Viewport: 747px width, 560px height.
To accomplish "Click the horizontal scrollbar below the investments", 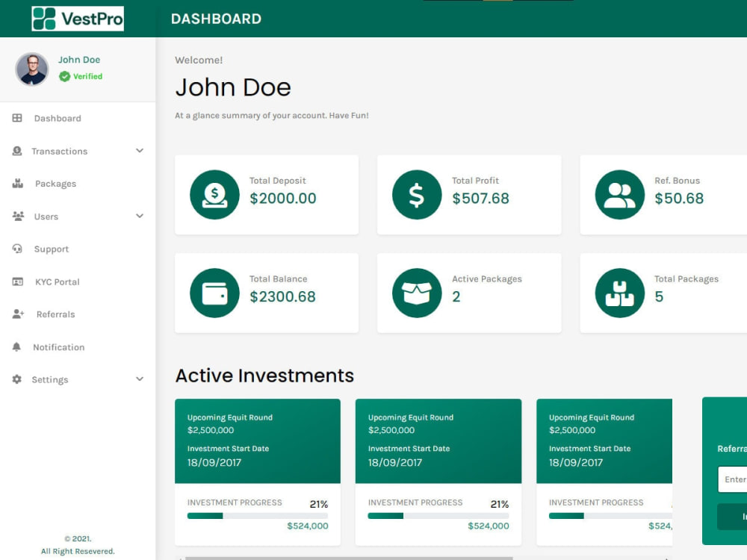I will (349, 558).
